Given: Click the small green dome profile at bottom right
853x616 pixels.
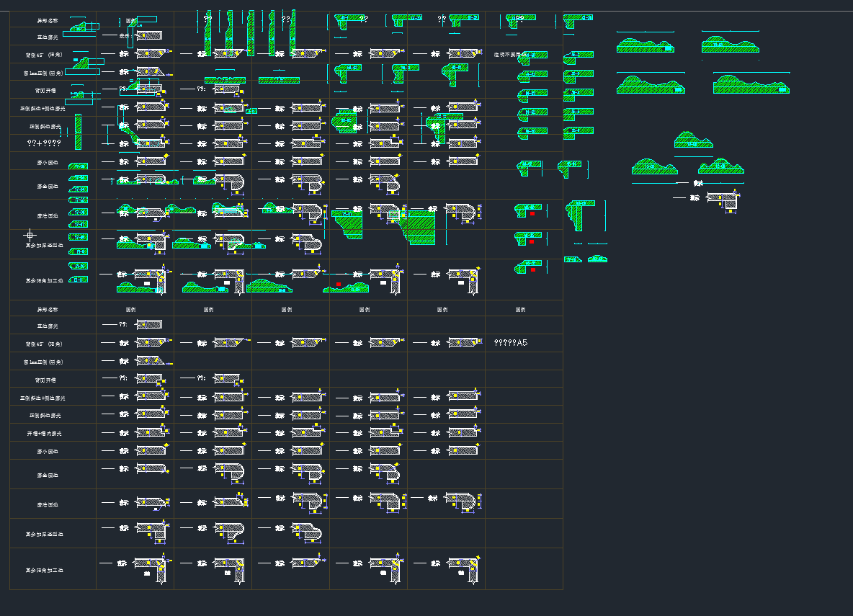Looking at the screenshot, I should 597,258.
